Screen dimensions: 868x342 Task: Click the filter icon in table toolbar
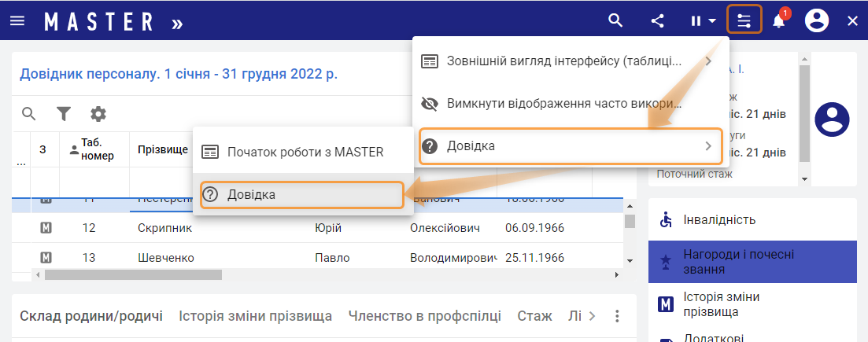63,114
